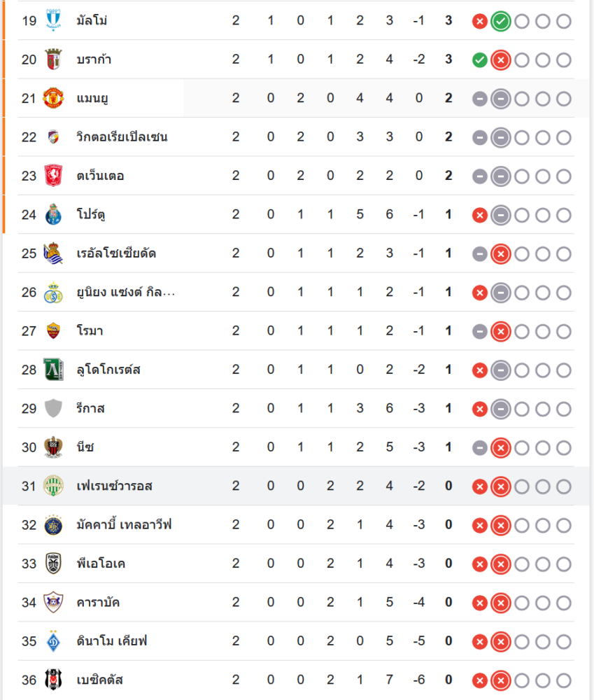Click the Braga club crest
Viewport: 594px width, 700px height.
[x=53, y=59]
